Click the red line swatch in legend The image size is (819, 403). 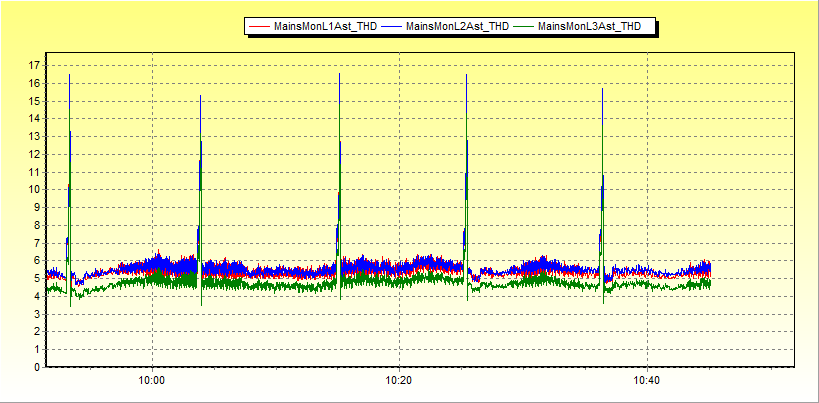point(261,27)
